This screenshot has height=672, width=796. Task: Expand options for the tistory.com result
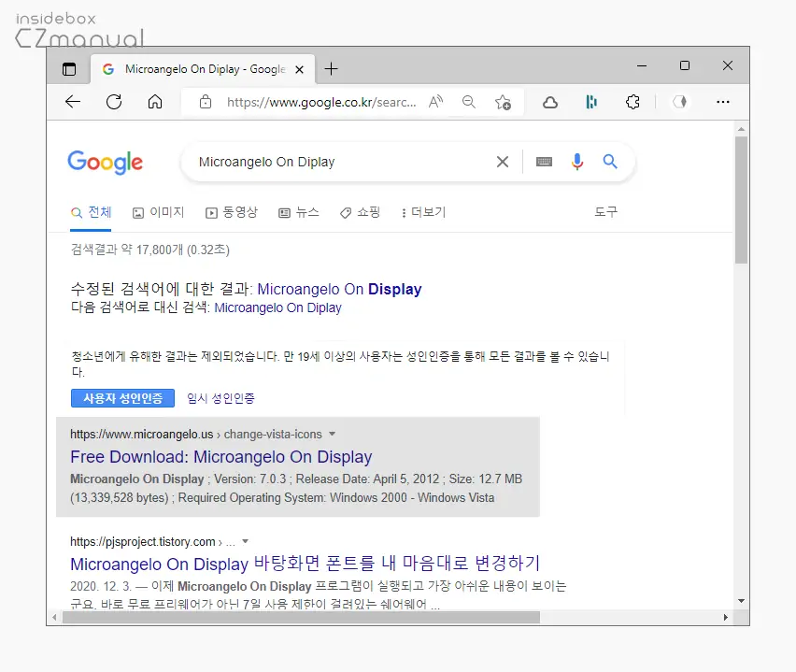[244, 540]
